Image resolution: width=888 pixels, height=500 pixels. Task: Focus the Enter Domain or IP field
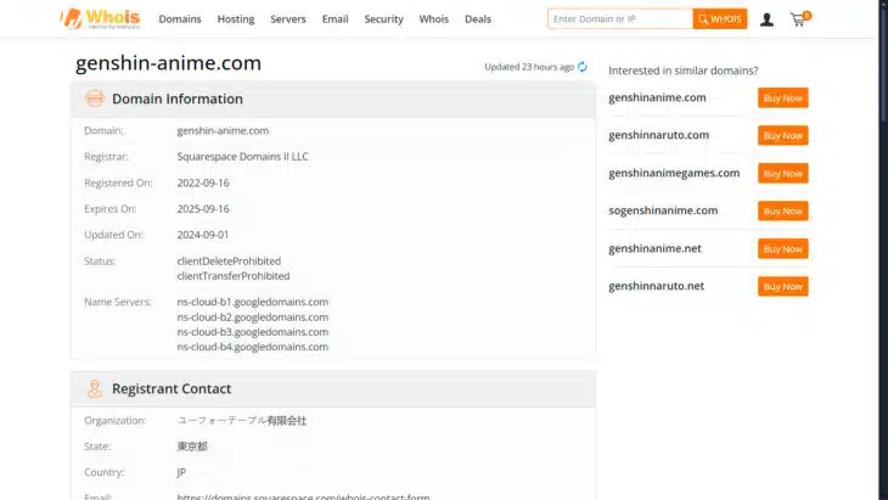620,19
